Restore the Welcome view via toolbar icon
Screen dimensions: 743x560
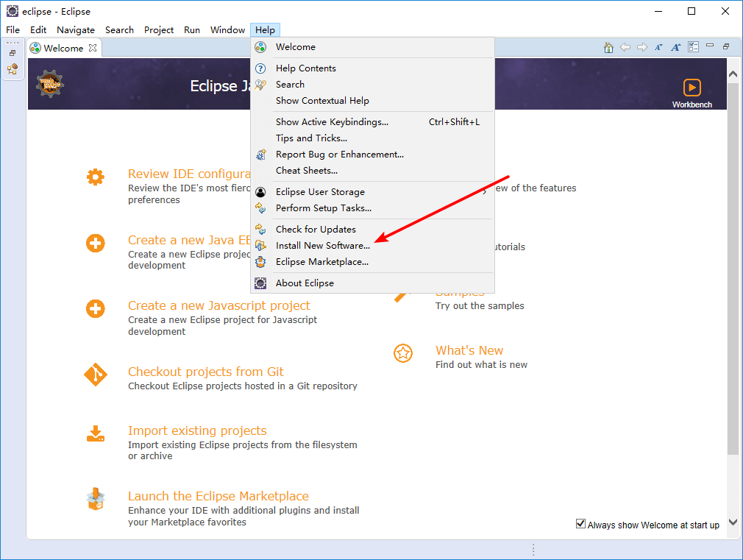click(x=726, y=46)
